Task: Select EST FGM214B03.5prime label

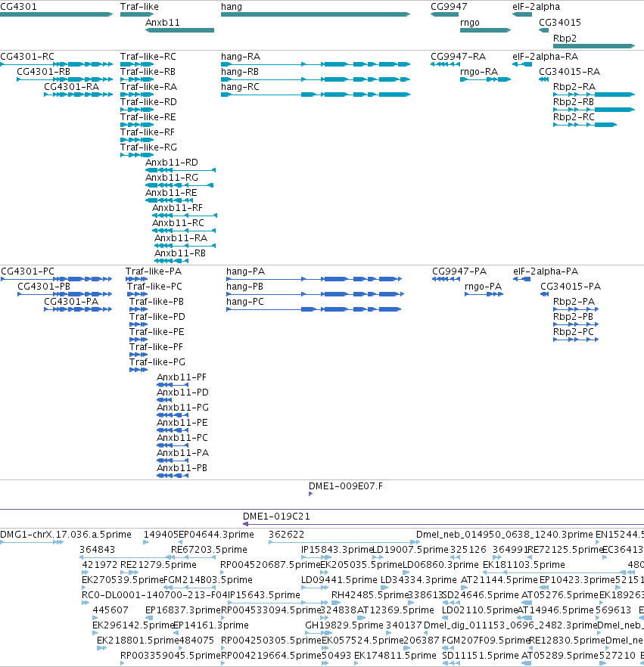Action: [208, 580]
